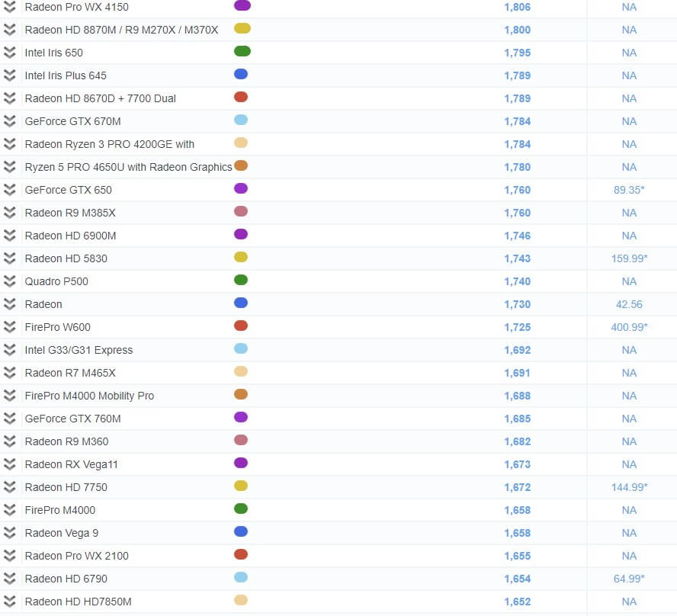Open the GeForce GTX 650 link

[68, 190]
